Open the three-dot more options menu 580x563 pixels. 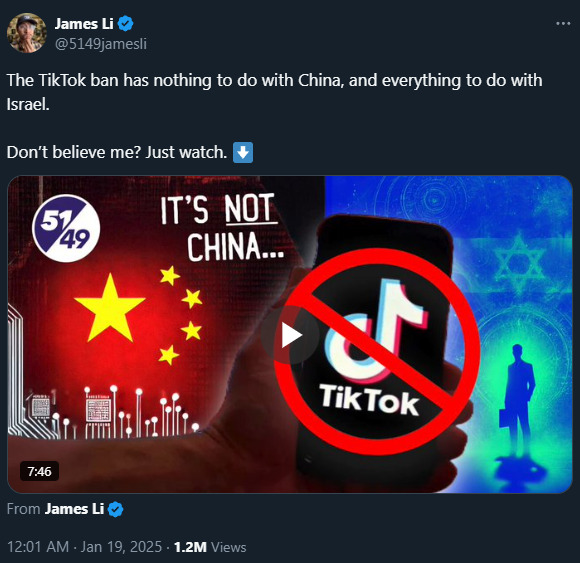click(x=563, y=24)
